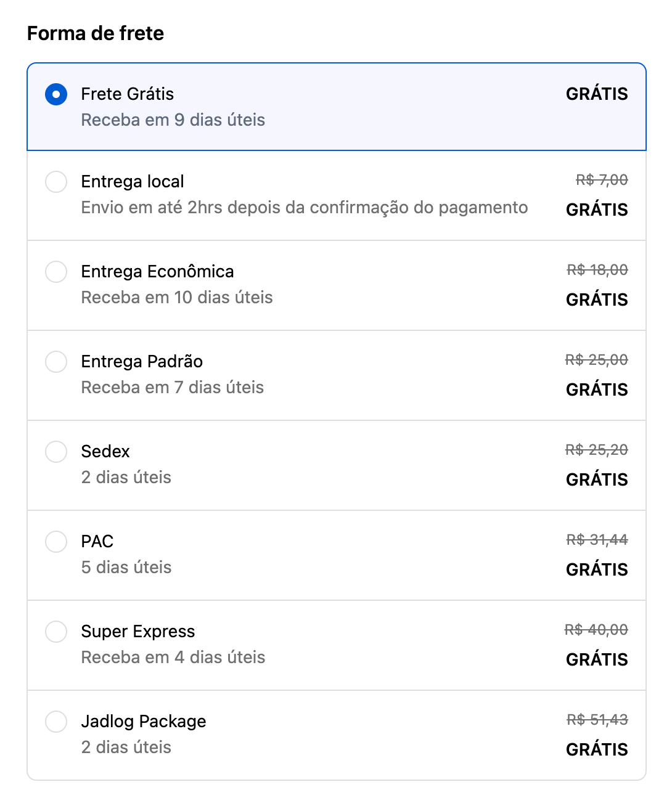Click the Jadlog Package option name
The height and width of the screenshot is (811, 672).
pyautogui.click(x=144, y=722)
